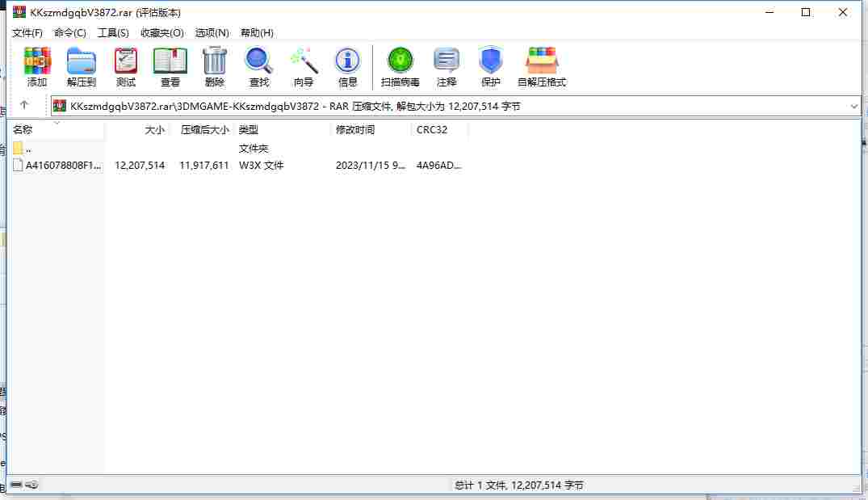Minimize the WinRAR window

[x=769, y=11]
